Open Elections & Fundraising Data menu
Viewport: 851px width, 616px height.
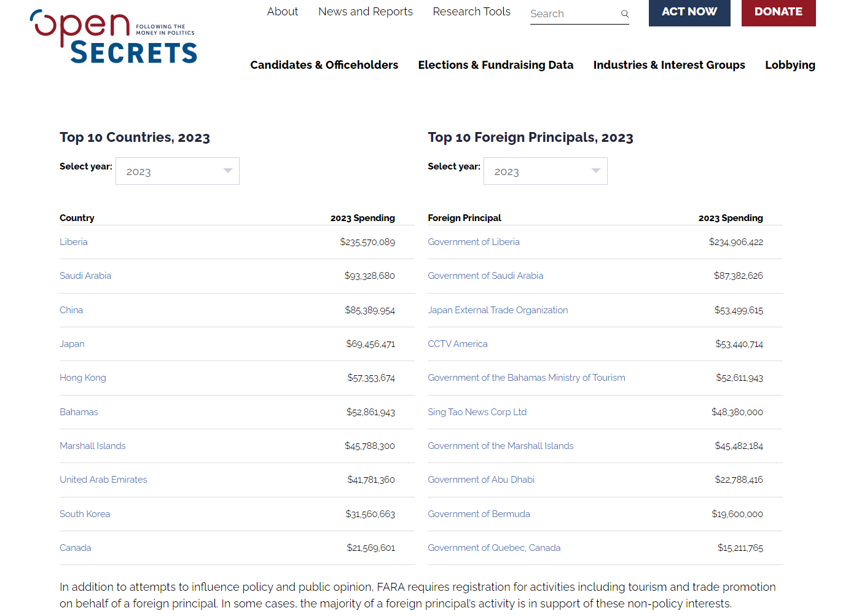(496, 65)
